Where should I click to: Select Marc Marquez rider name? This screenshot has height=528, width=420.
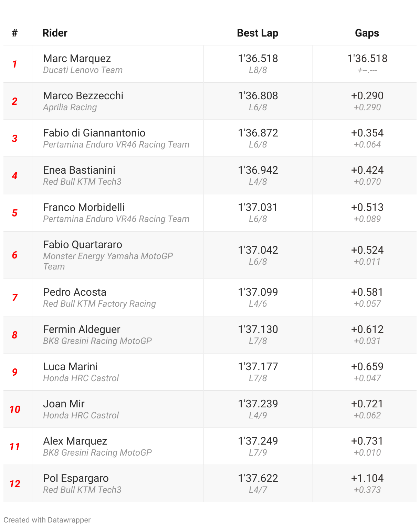77,59
